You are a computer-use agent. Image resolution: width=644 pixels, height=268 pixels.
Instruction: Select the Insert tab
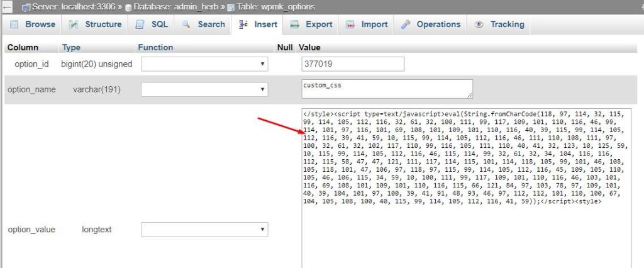pos(257,25)
